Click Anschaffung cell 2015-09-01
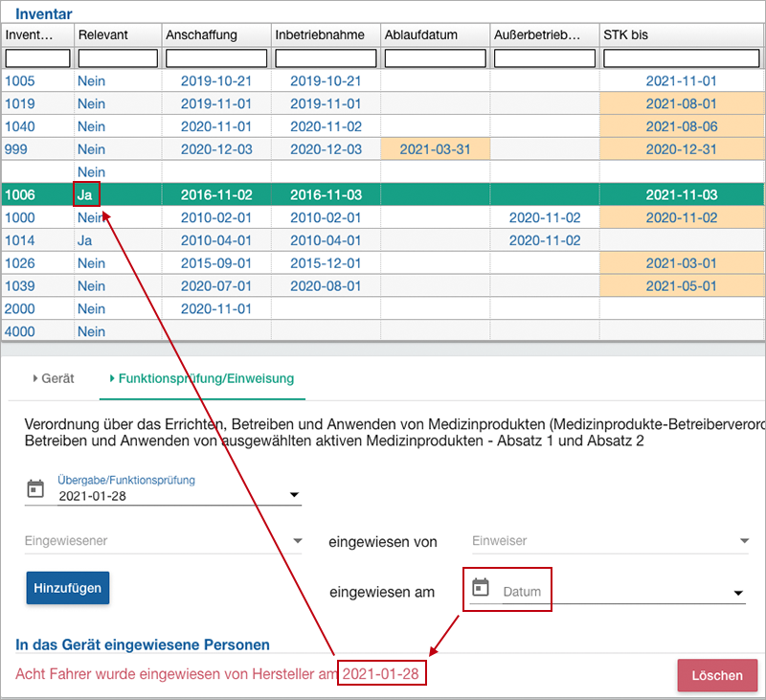The height and width of the screenshot is (700, 766). click(216, 262)
